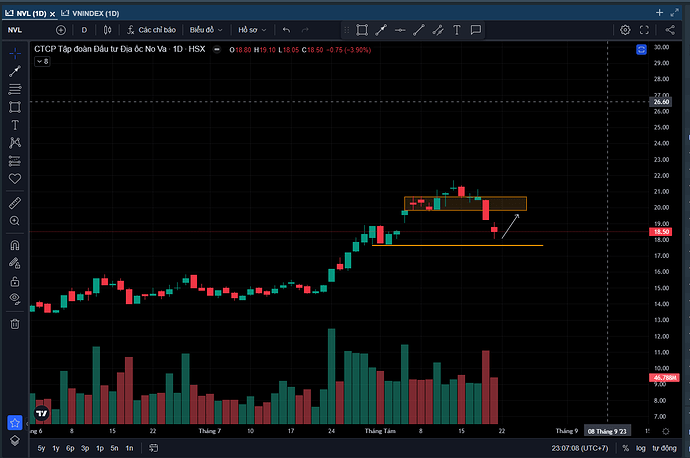Hide all drawings with eye icon
690x458 pixels.
[15, 299]
